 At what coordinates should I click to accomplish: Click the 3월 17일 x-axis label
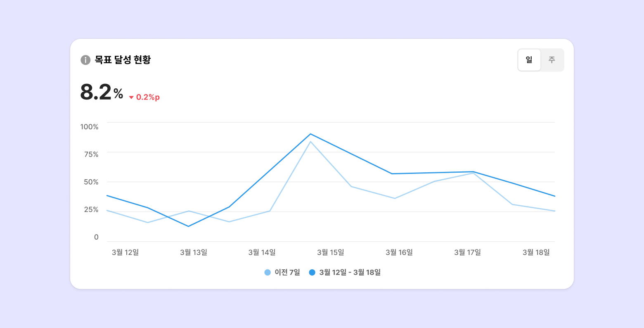click(x=468, y=252)
